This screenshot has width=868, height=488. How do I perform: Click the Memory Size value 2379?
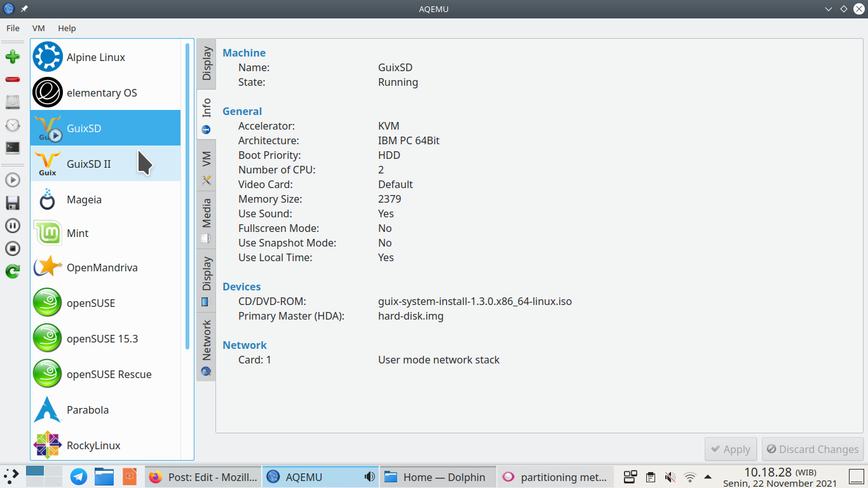(x=390, y=199)
